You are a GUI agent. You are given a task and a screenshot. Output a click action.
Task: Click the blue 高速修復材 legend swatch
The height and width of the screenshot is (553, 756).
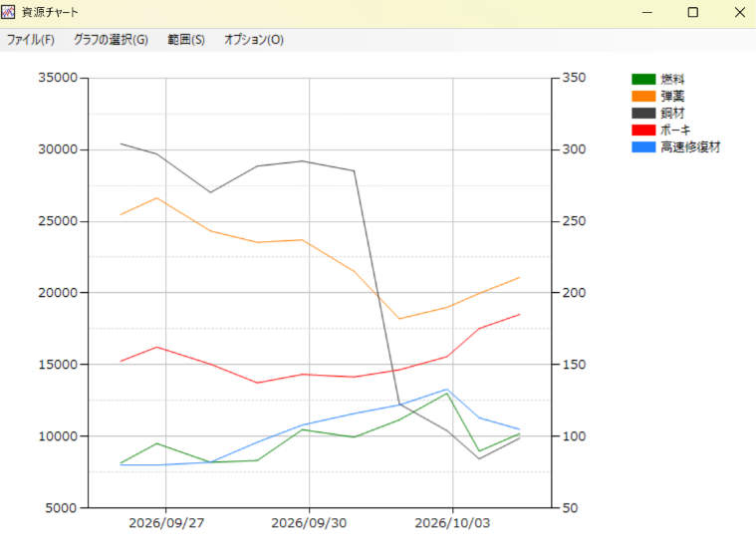click(x=643, y=147)
